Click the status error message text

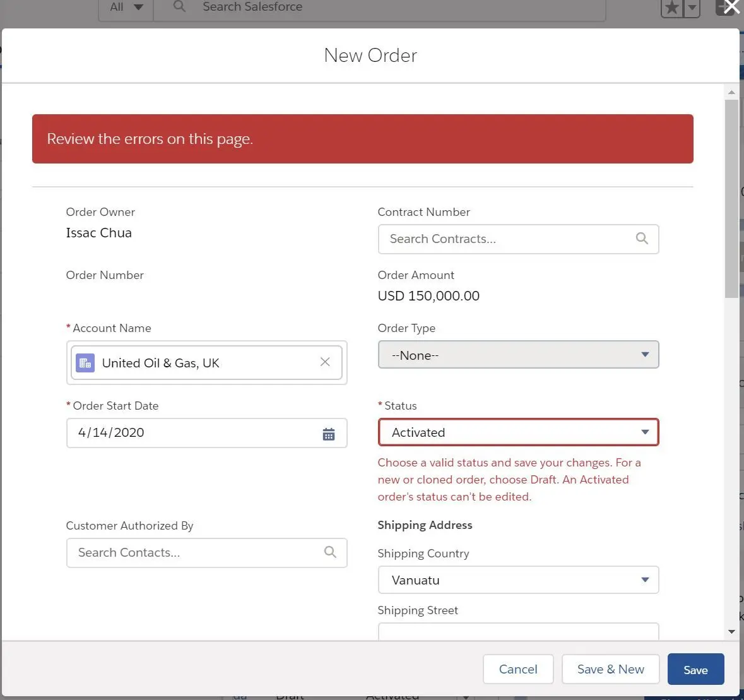point(509,479)
